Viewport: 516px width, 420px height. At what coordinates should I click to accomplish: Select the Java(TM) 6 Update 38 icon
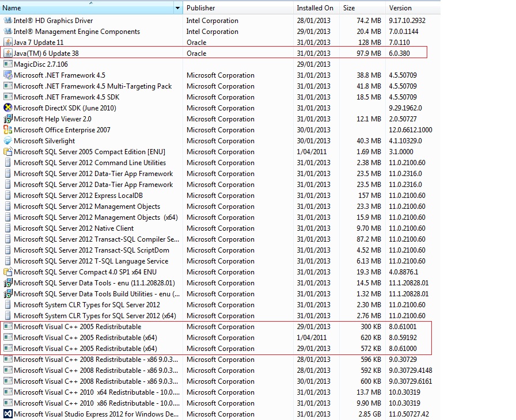pyautogui.click(x=8, y=54)
